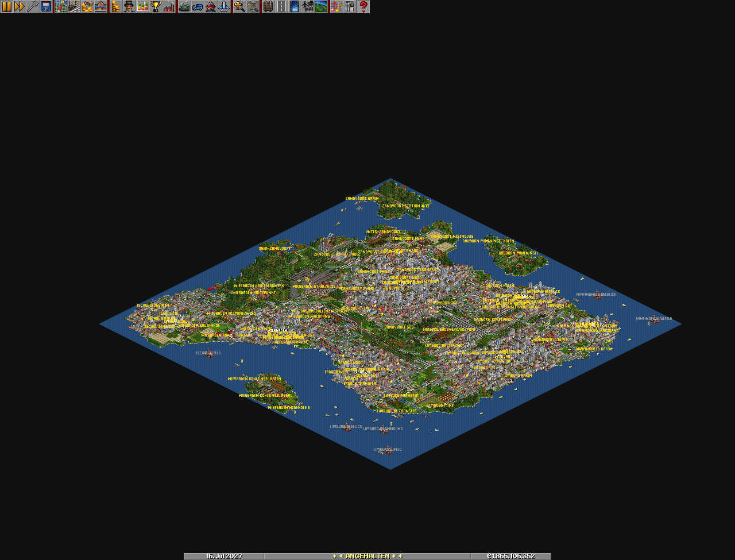Open the save game disk menu
Image resolution: width=735 pixels, height=560 pixels.
pos(46,7)
